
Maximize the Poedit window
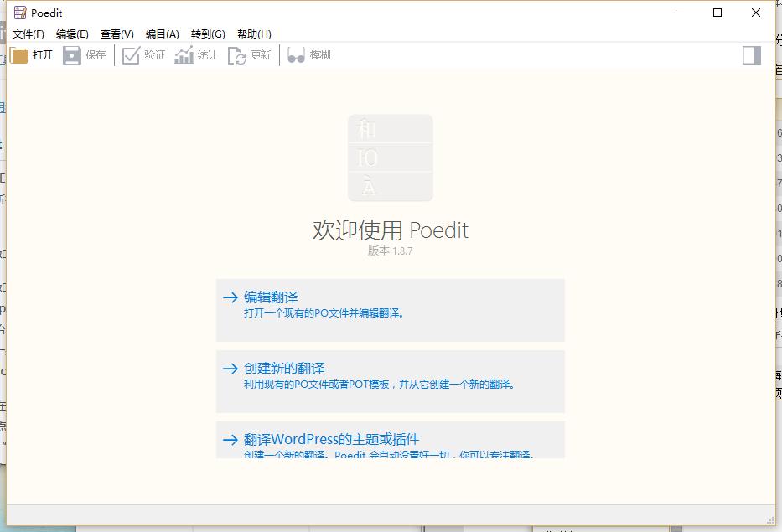717,13
